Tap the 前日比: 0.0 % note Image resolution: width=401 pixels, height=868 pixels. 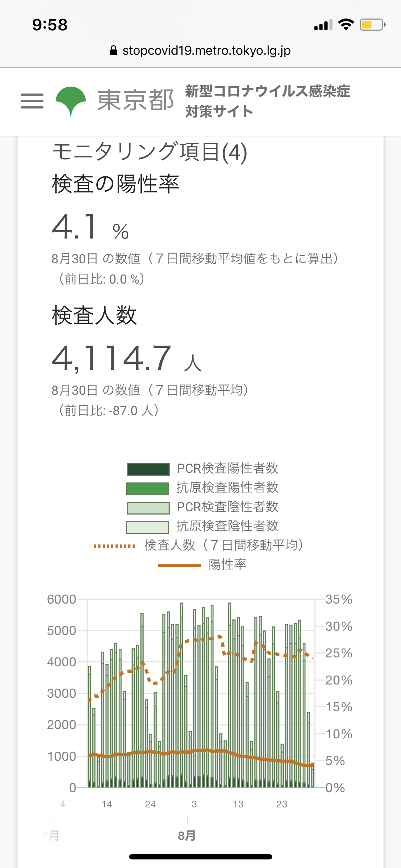[x=101, y=279]
